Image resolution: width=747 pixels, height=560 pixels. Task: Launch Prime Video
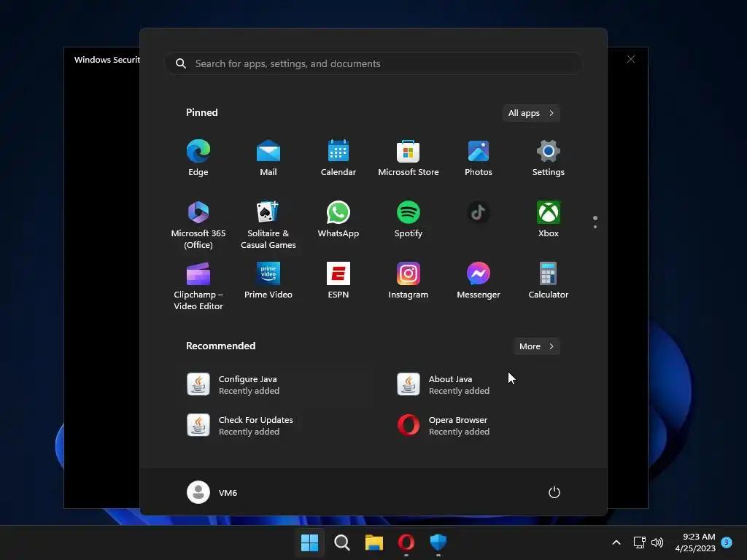[x=268, y=281]
